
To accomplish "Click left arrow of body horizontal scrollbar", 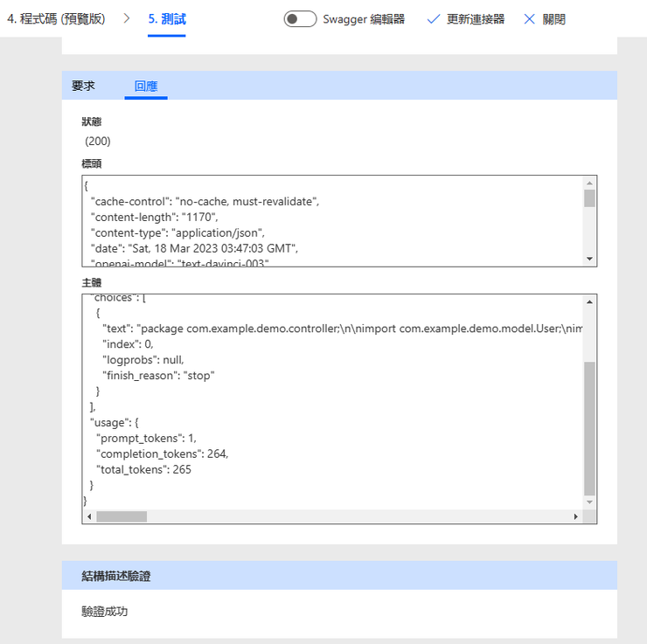I will point(89,516).
